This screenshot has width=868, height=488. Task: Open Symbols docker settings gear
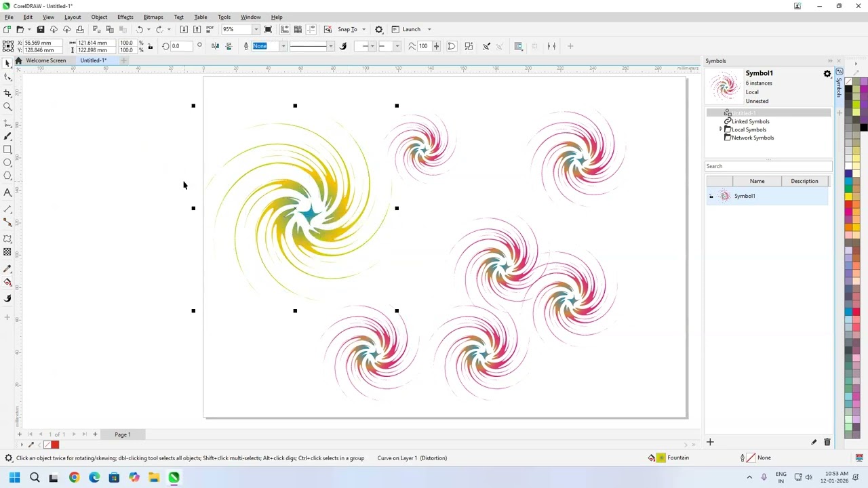(x=827, y=74)
